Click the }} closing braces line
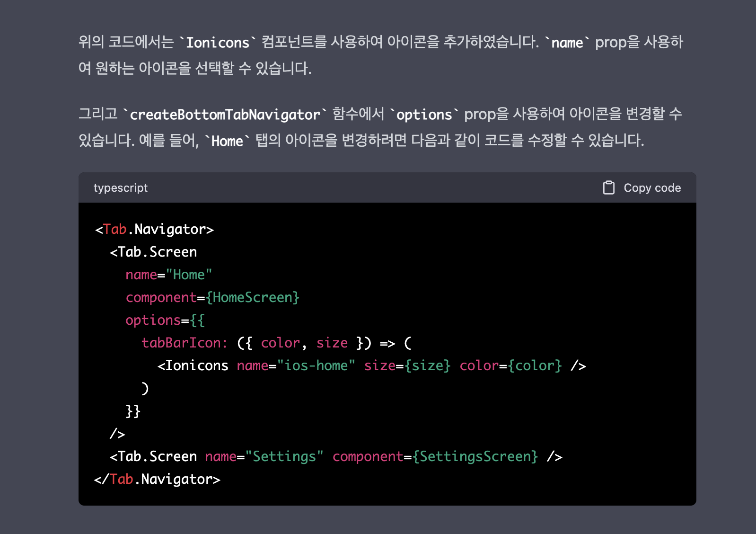This screenshot has height=534, width=756. (x=133, y=411)
